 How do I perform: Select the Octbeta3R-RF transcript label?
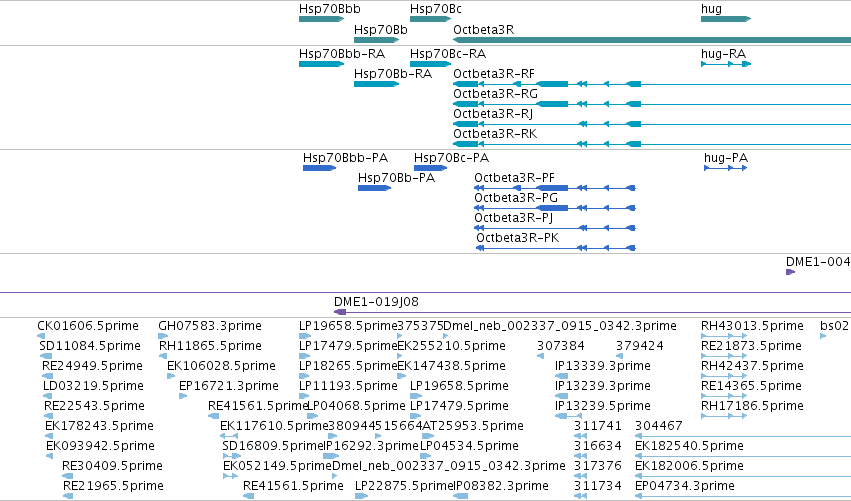[494, 74]
